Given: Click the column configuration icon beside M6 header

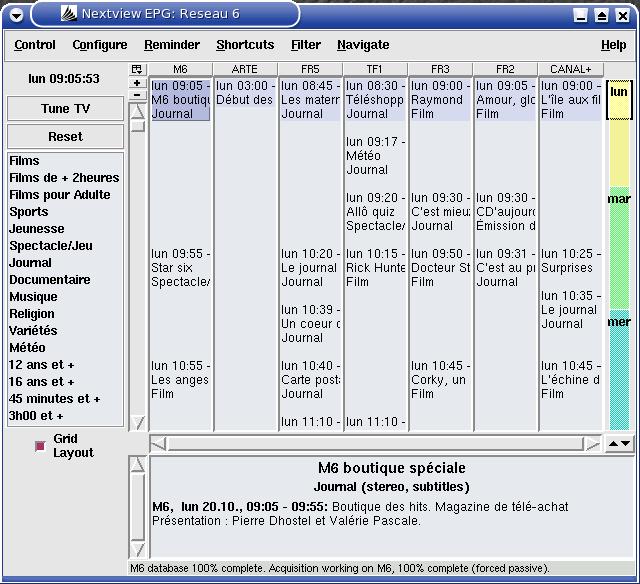Looking at the screenshot, I should coord(137,69).
